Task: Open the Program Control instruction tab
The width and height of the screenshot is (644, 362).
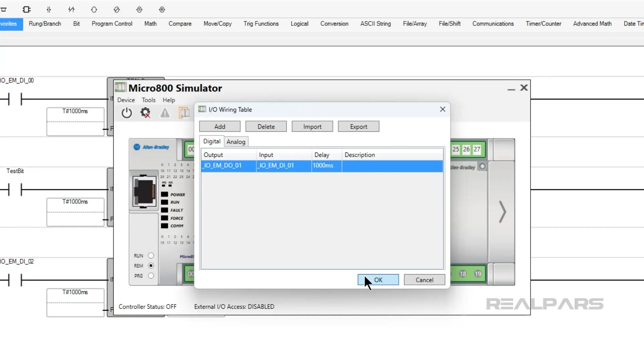Action: point(112,24)
